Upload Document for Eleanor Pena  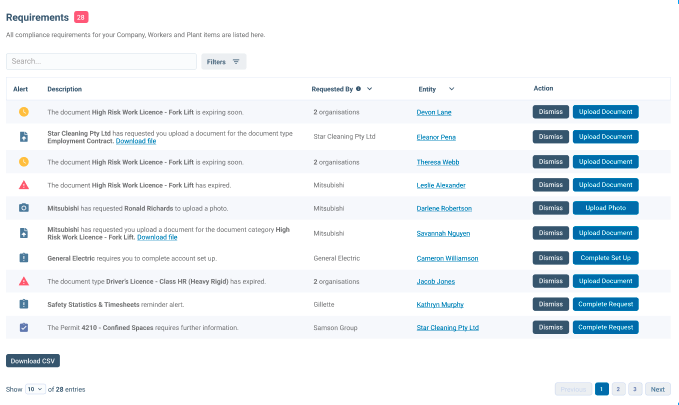point(605,137)
